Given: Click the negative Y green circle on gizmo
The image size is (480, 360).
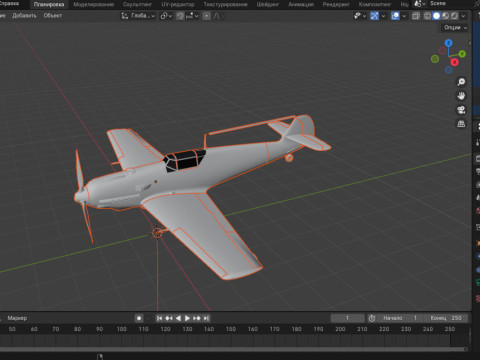Looking at the screenshot, I should coord(435,59).
